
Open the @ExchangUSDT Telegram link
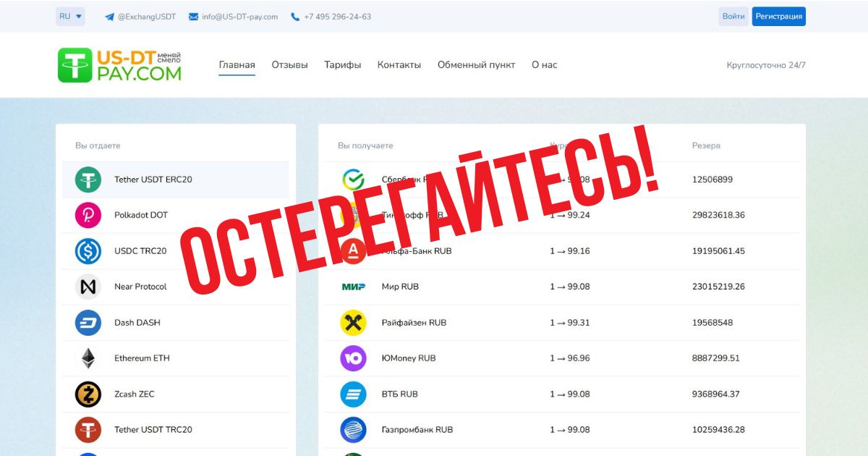click(x=140, y=17)
